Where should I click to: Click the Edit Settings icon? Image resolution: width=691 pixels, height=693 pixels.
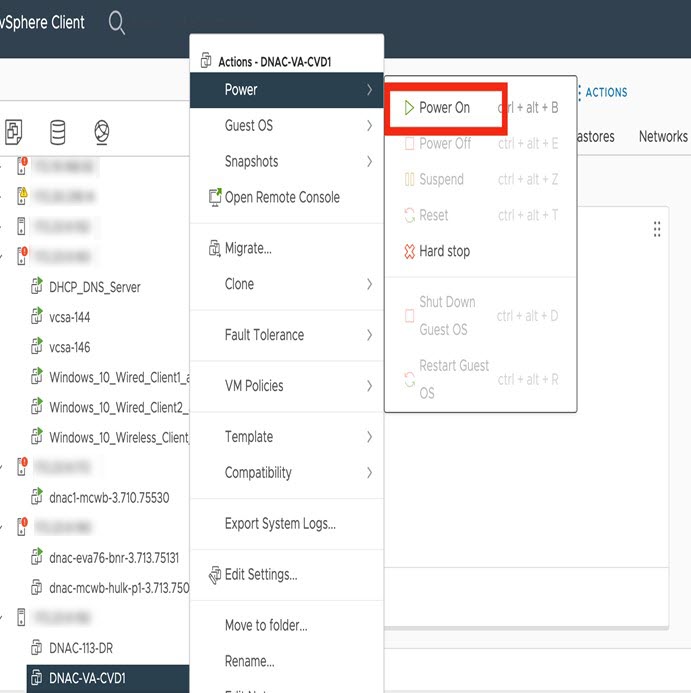215,575
